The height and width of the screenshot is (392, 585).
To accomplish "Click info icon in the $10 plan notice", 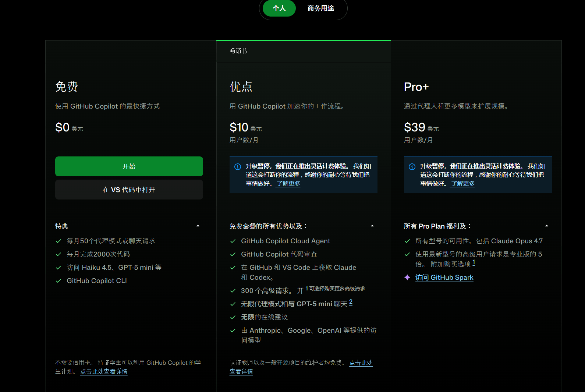I will pyautogui.click(x=238, y=167).
